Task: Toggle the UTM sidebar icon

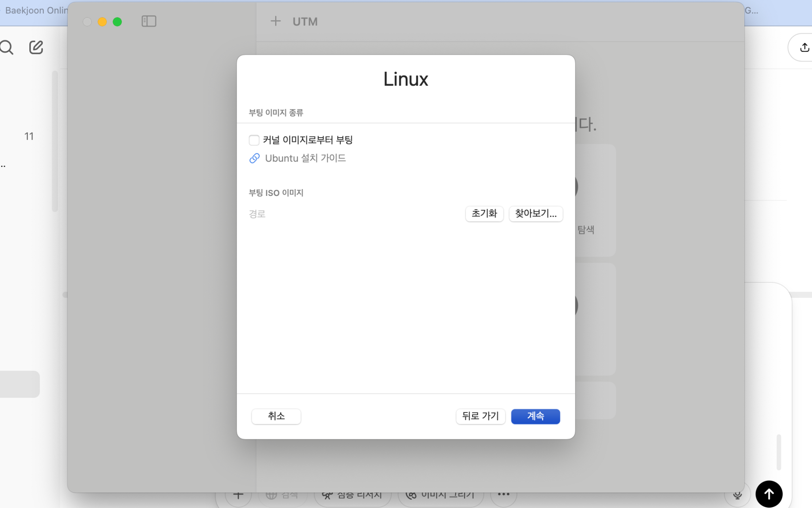Action: pos(149,21)
